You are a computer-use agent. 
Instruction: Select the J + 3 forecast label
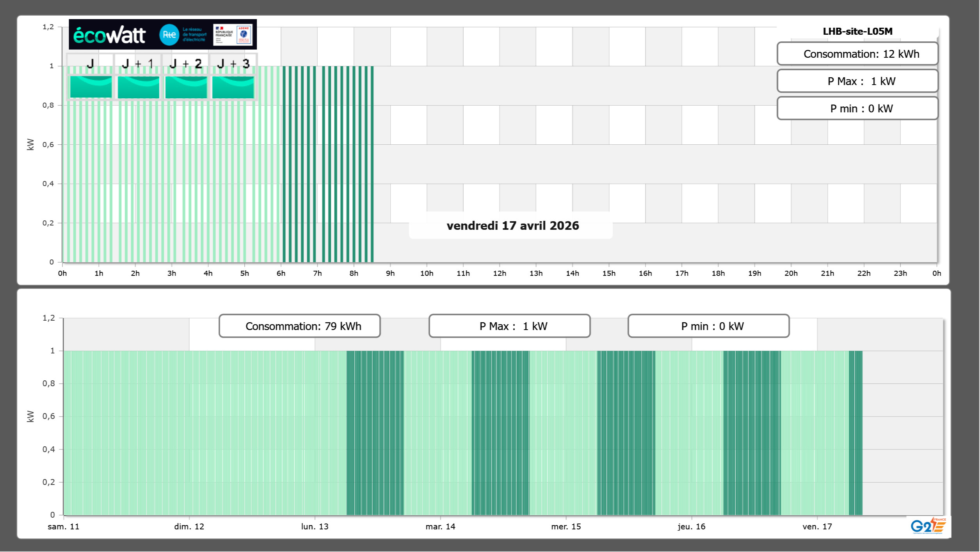pos(233,63)
